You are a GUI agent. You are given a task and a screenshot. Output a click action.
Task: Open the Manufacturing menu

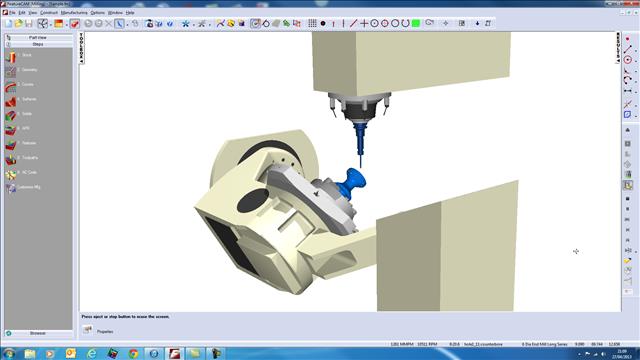tap(74, 13)
